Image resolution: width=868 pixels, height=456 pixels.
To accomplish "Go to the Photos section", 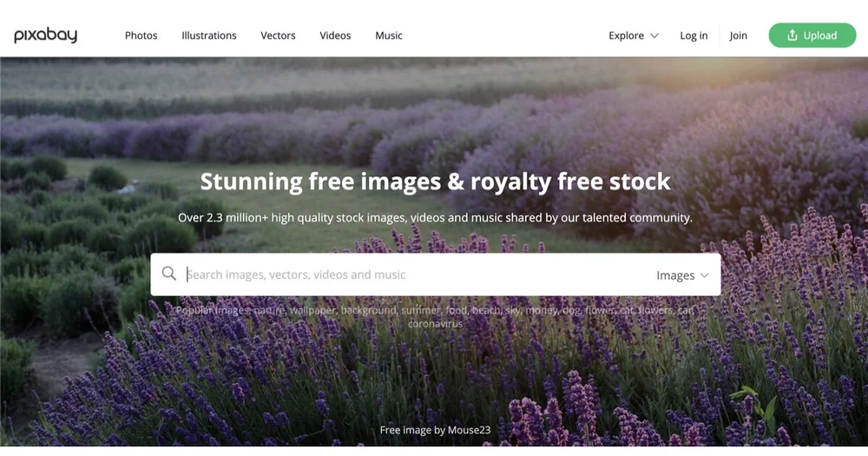I will (x=141, y=36).
